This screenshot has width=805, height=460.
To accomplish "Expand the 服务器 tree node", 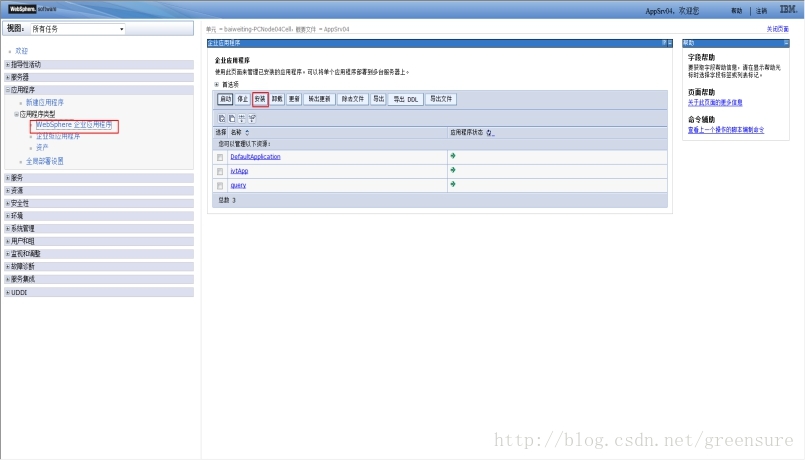I will pos(8,77).
